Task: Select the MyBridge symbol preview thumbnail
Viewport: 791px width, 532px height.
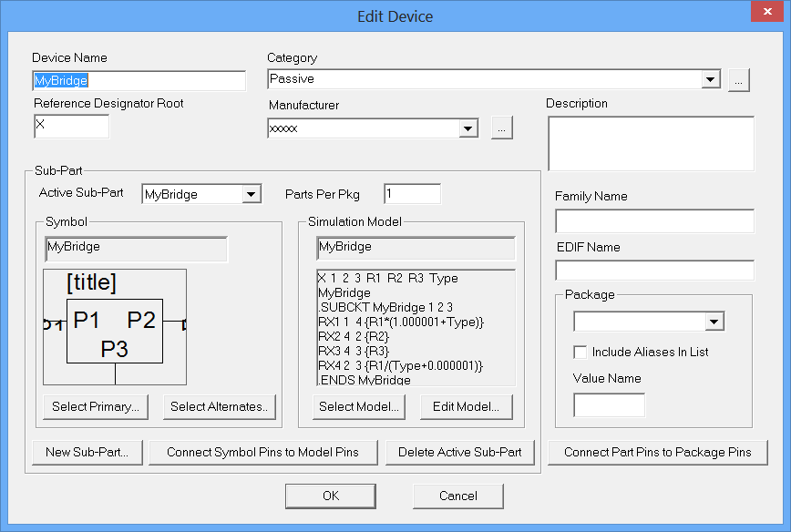Action: 115,328
